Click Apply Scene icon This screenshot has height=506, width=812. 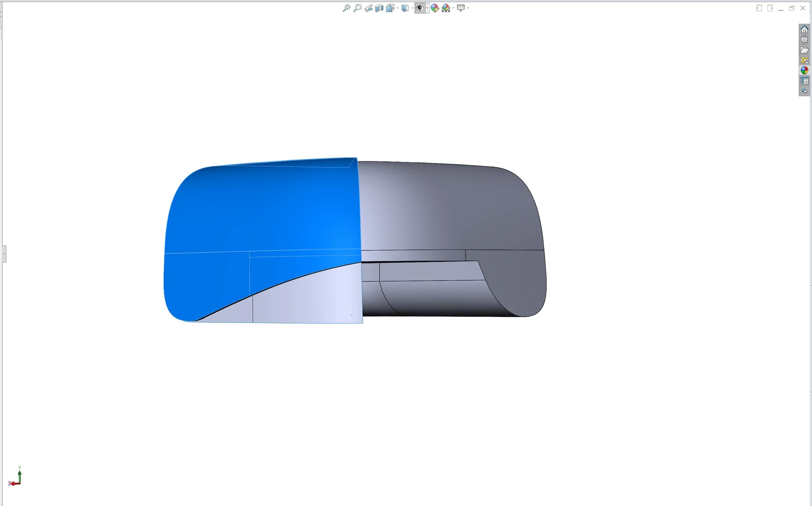pyautogui.click(x=446, y=8)
